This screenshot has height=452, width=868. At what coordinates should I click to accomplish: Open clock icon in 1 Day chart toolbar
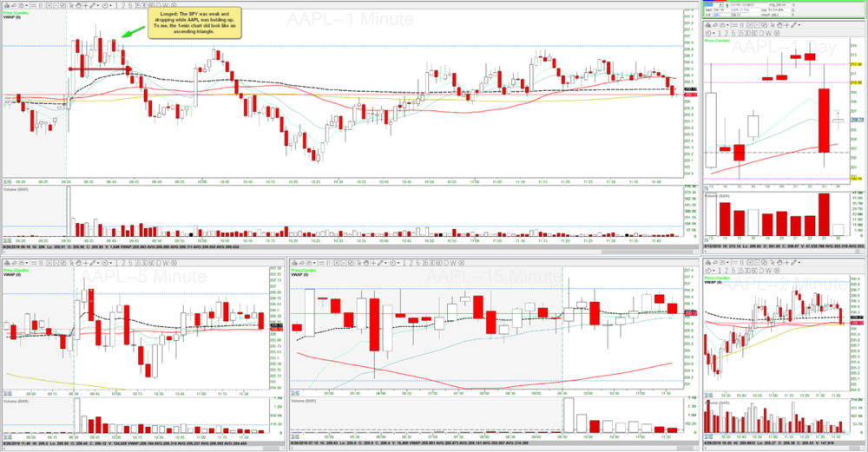(x=708, y=33)
